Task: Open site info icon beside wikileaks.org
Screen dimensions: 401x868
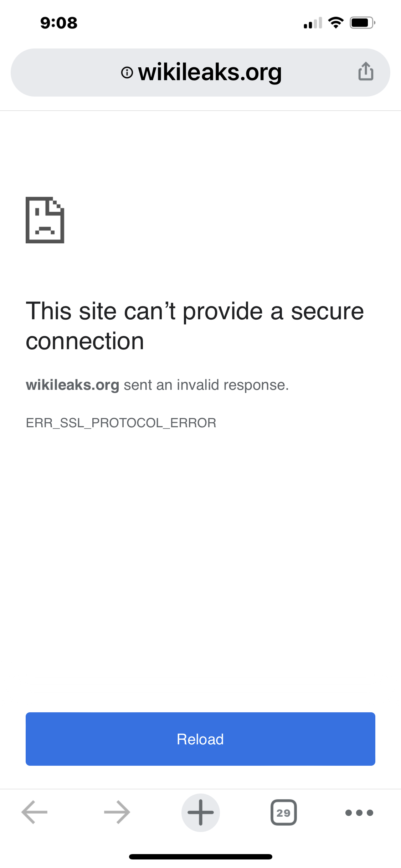Action: [127, 73]
